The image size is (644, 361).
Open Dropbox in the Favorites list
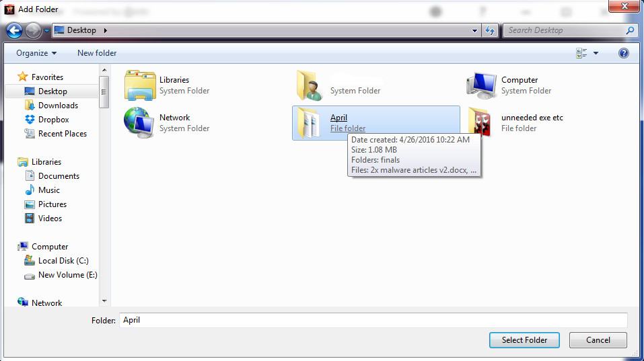53,120
